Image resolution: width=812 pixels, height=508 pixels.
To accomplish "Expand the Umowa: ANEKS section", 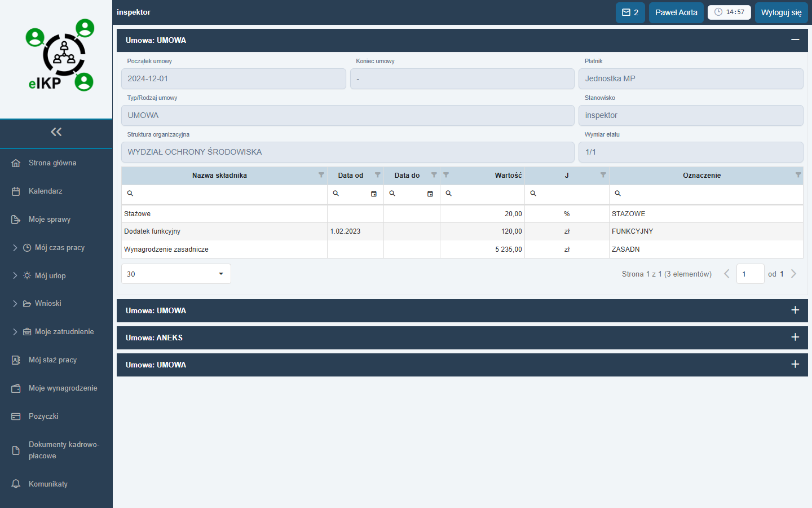I will tap(795, 338).
